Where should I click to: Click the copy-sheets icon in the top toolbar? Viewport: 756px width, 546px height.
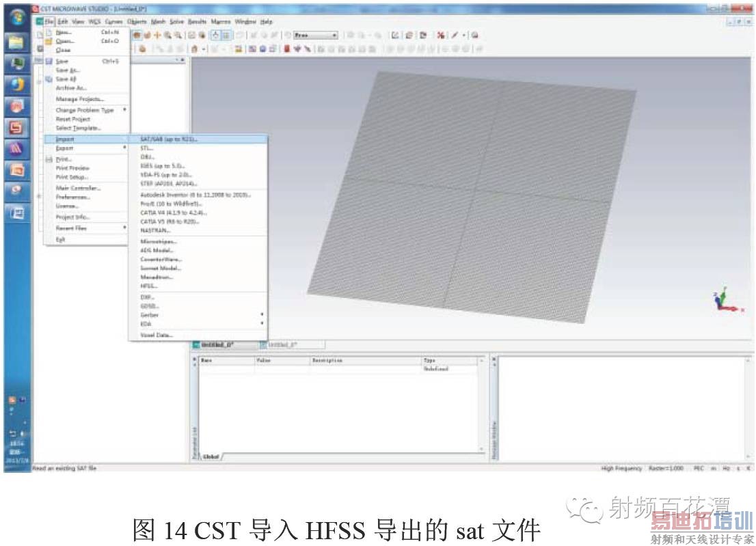point(409,35)
